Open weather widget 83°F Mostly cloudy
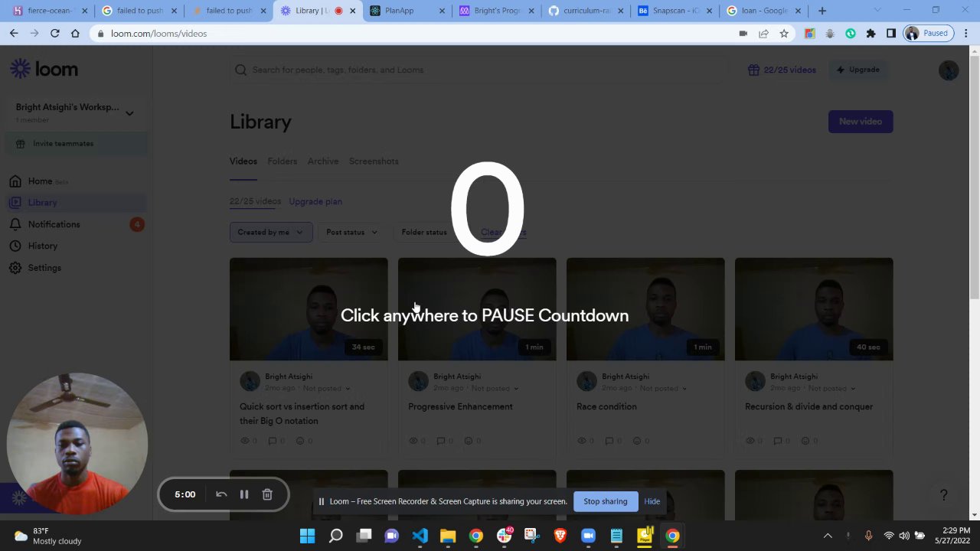This screenshot has width=980, height=551. coord(47,536)
